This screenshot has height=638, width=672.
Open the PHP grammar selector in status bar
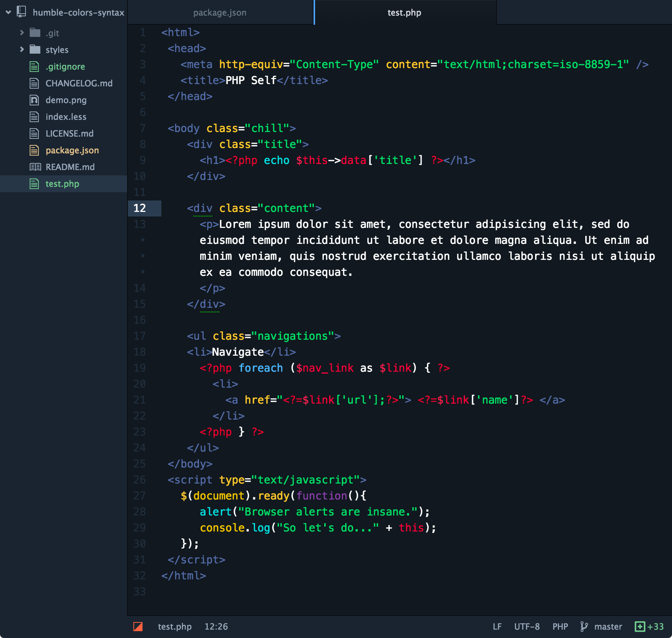coord(561,627)
